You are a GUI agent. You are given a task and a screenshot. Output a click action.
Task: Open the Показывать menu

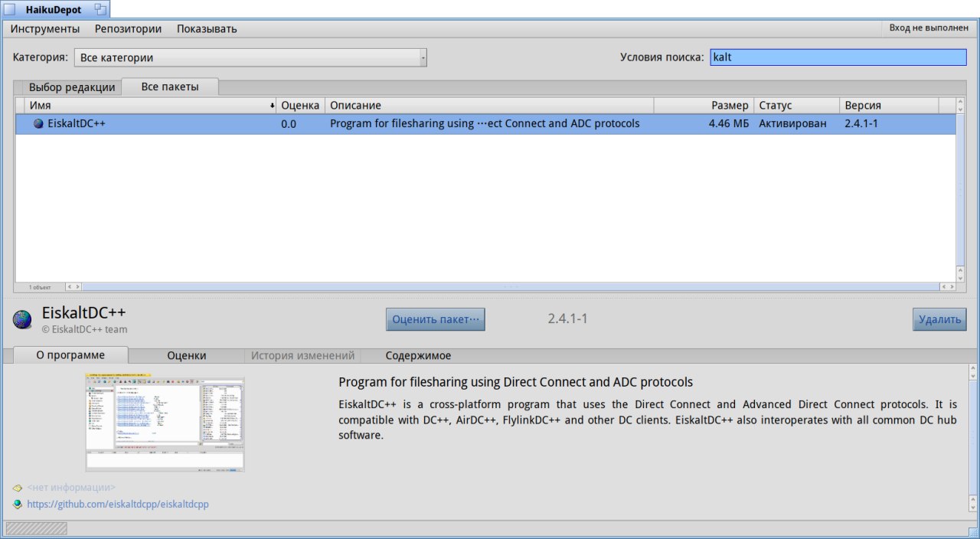pos(207,29)
